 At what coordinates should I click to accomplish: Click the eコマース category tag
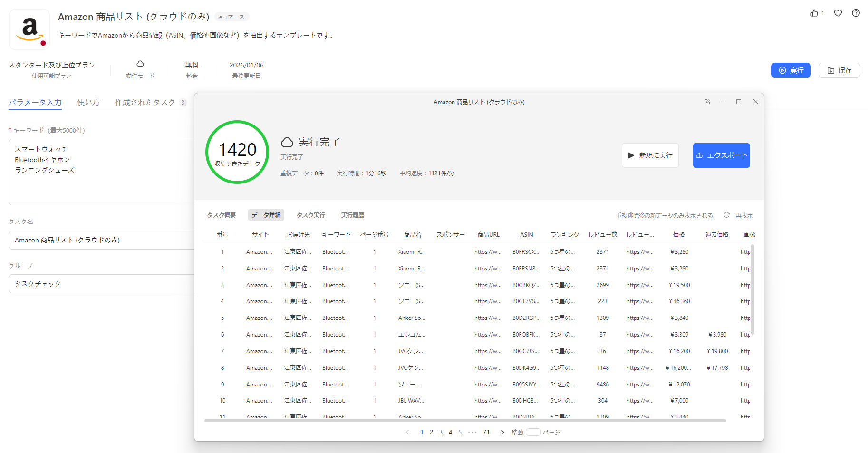(231, 17)
